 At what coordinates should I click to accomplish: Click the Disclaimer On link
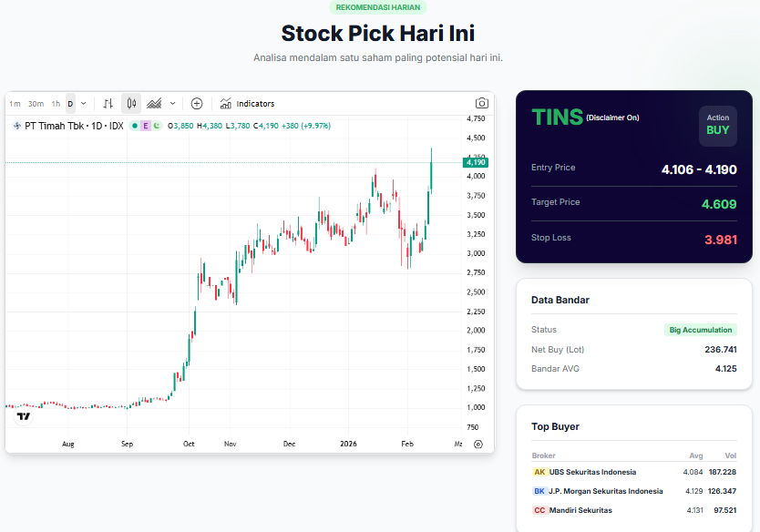612,118
